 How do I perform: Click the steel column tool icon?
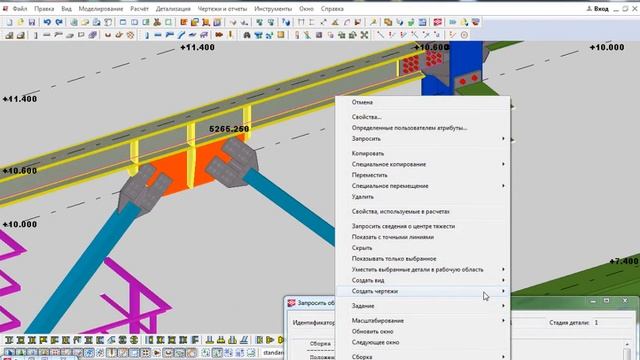pos(147,35)
